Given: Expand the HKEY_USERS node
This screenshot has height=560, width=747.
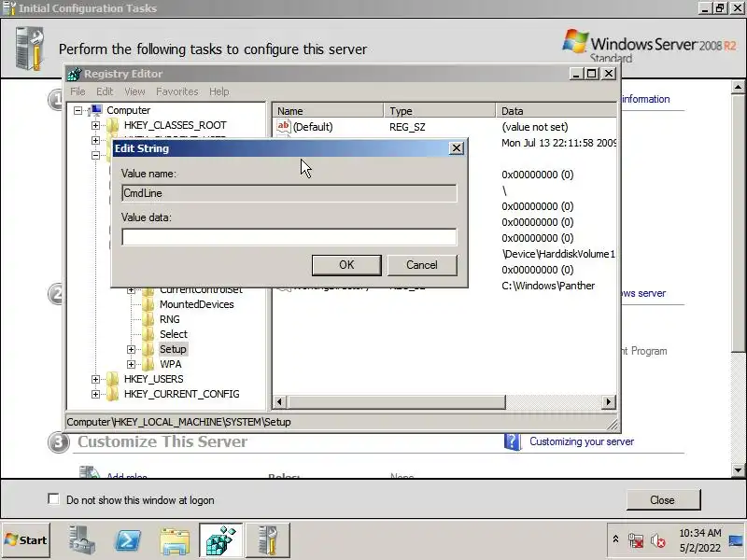Looking at the screenshot, I should point(95,379).
